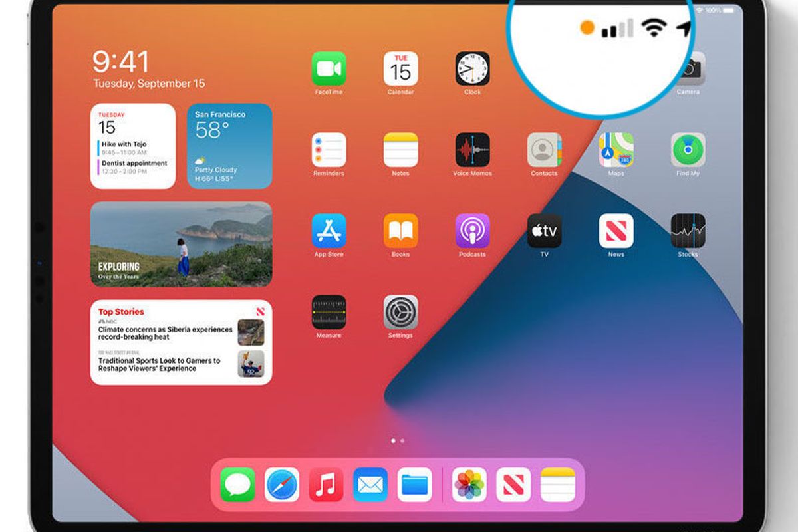Open the News icon in the dock

pyautogui.click(x=513, y=485)
